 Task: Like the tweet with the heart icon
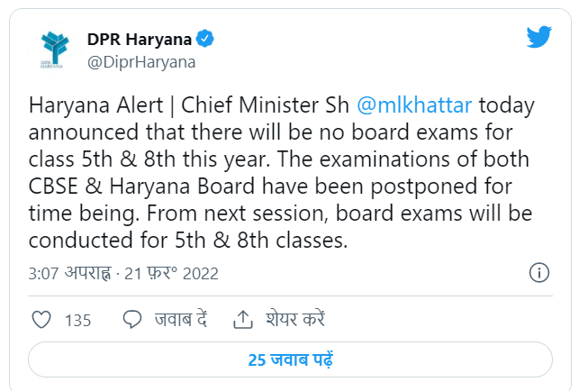click(41, 319)
